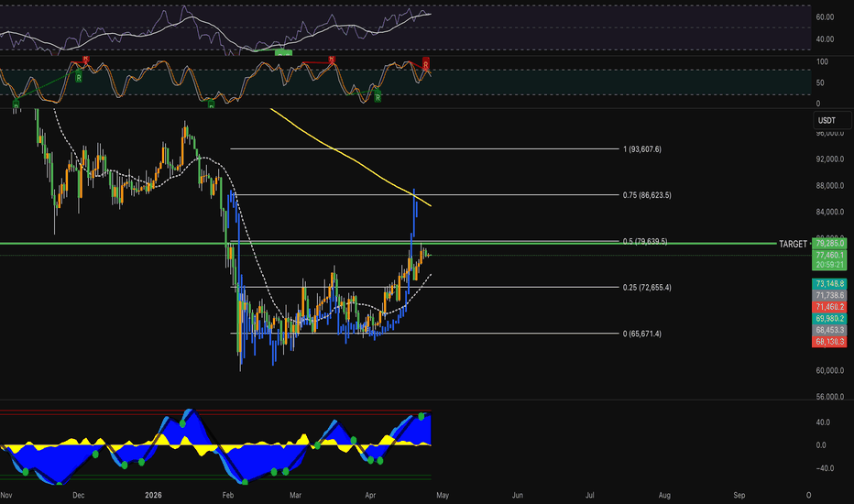Viewport: 854px width, 504px height.
Task: Select the May label on the time axis
Action: [x=443, y=495]
